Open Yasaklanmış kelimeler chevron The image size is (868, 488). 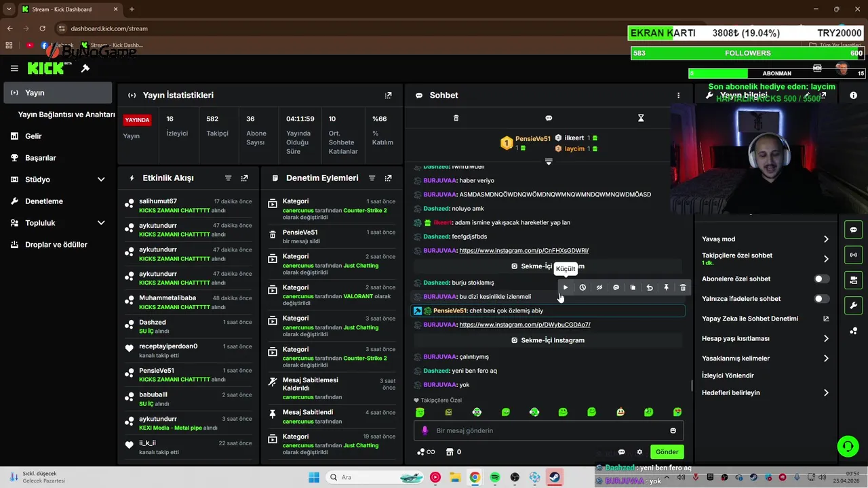(826, 359)
